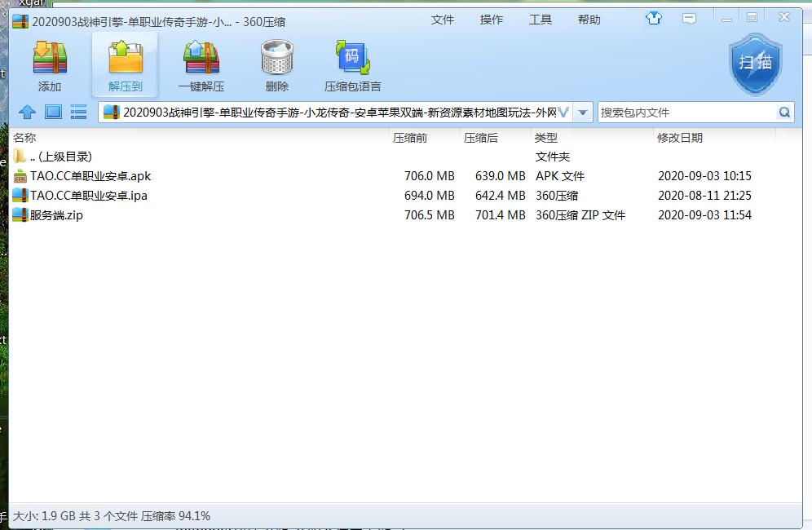Screen dimensions: 812x530
Task: Open the 帮助 menu
Action: point(589,20)
